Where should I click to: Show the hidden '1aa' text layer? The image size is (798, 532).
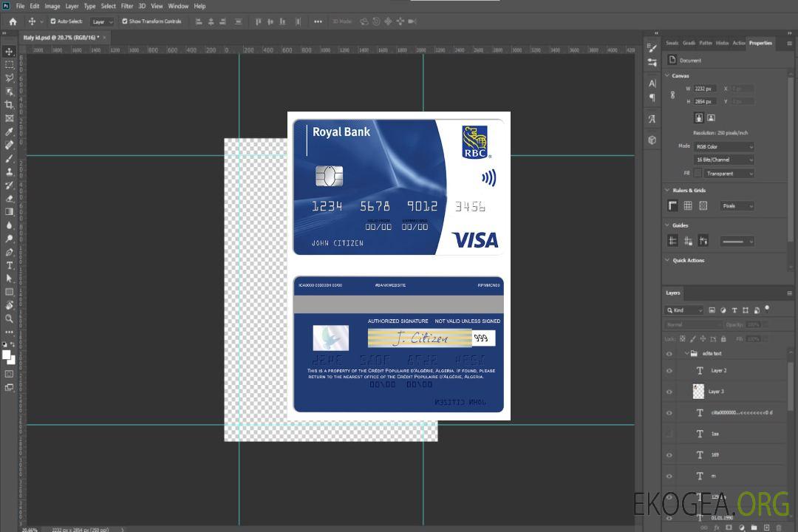click(669, 434)
